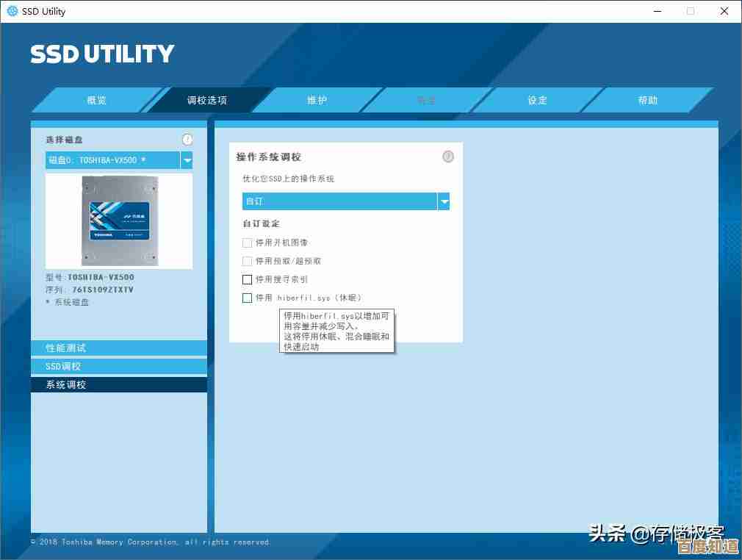Open the 自订 optimization preset dropdown
This screenshot has width=742, height=560.
pos(444,201)
